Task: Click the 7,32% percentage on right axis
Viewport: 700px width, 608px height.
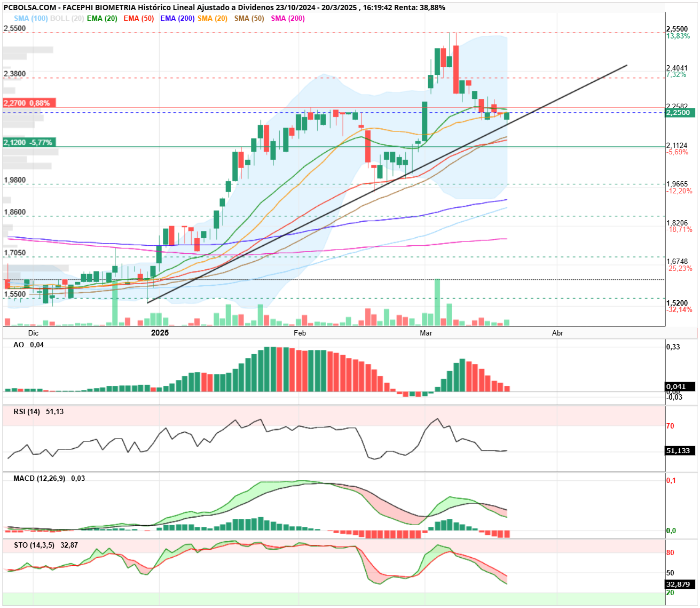Action: (677, 74)
